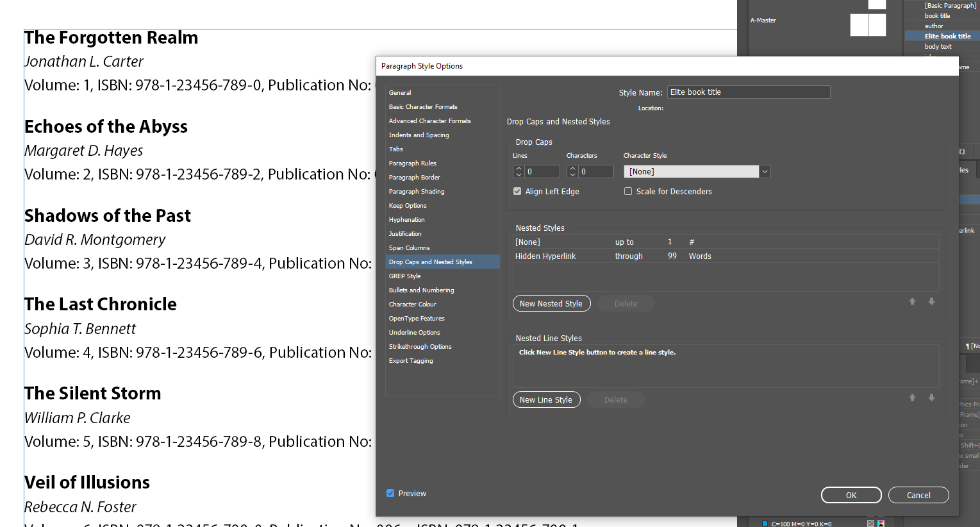Disable Align Left Edge
The height and width of the screenshot is (527, 980).
pos(517,191)
